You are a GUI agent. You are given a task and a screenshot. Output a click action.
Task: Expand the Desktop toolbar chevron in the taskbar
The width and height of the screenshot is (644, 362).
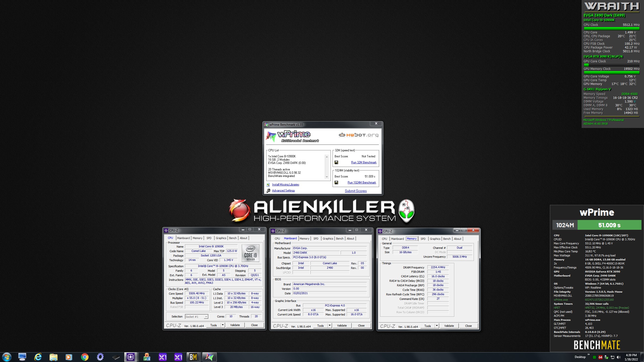pyautogui.click(x=588, y=355)
